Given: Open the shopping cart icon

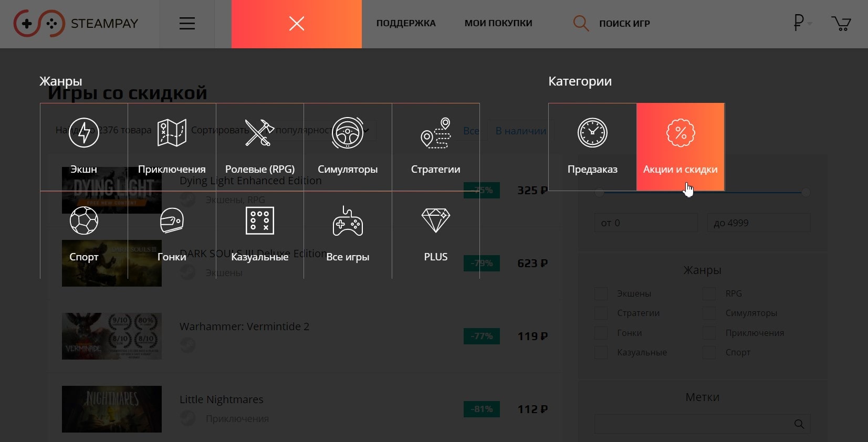Looking at the screenshot, I should click(841, 23).
